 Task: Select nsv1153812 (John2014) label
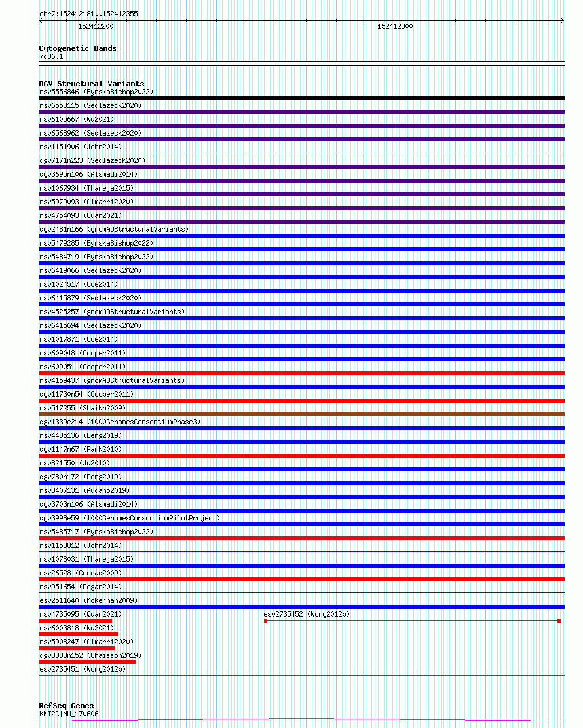(81, 545)
